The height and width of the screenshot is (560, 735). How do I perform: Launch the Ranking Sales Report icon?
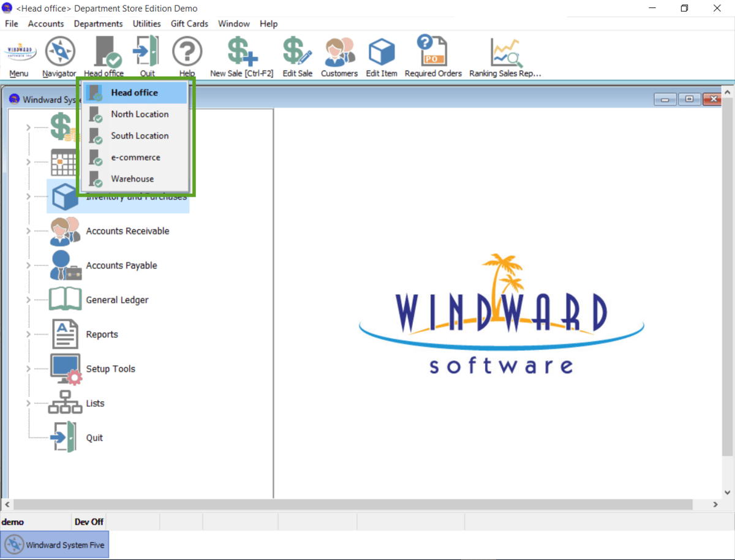[x=505, y=53]
